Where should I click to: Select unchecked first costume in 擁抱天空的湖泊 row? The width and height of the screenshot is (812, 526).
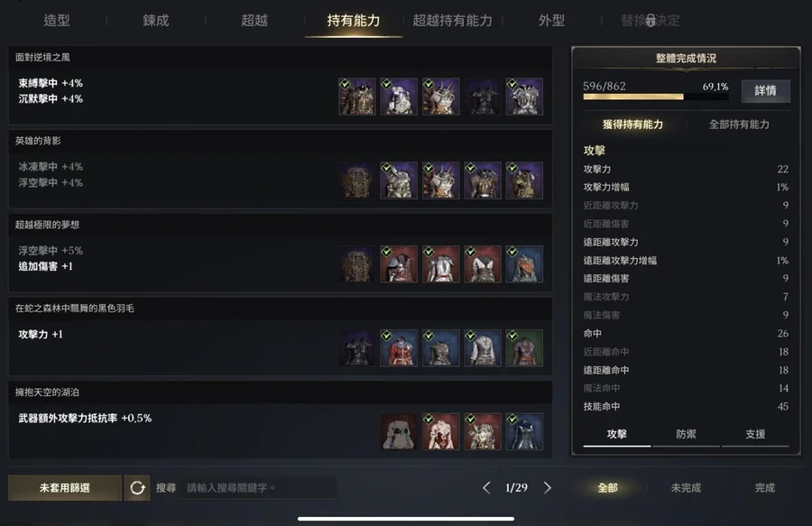pyautogui.click(x=399, y=432)
